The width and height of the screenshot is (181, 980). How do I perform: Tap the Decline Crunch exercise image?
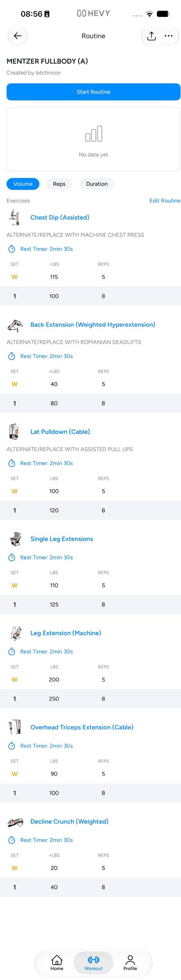[x=15, y=822]
